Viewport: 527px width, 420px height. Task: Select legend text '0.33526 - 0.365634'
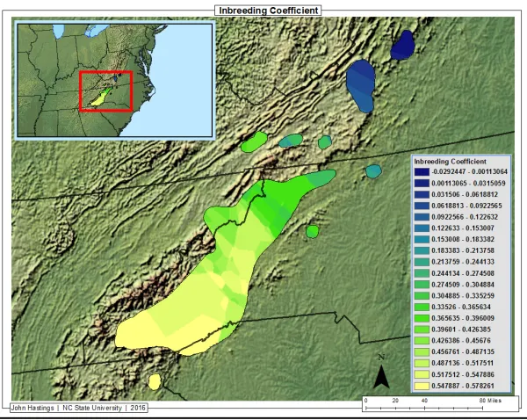pos(461,307)
